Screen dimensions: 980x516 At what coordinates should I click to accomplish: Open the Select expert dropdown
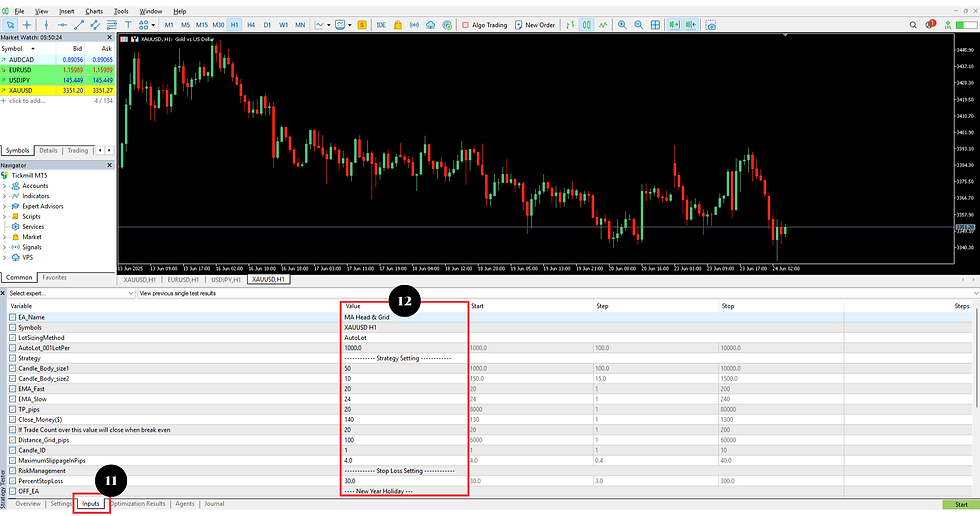point(71,293)
